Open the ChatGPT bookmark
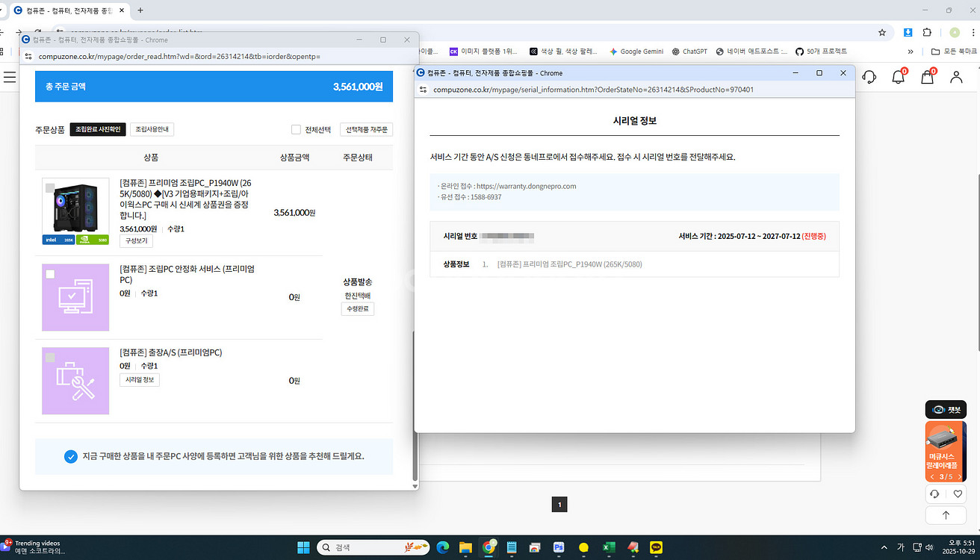 689,52
